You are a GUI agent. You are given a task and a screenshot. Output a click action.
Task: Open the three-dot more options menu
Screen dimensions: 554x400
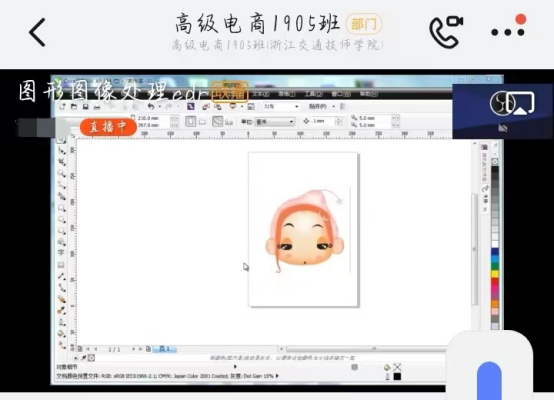tap(508, 32)
